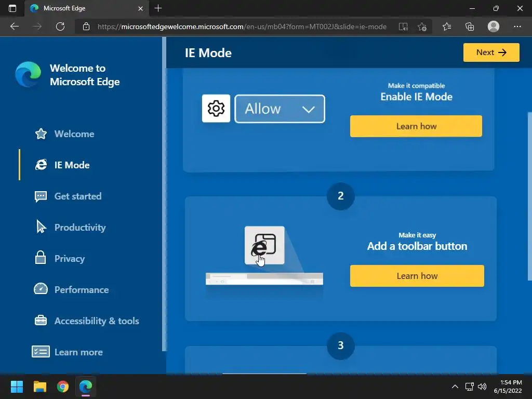Click the IE mode toolbar button illustration
The height and width of the screenshot is (399, 532).
pyautogui.click(x=264, y=245)
